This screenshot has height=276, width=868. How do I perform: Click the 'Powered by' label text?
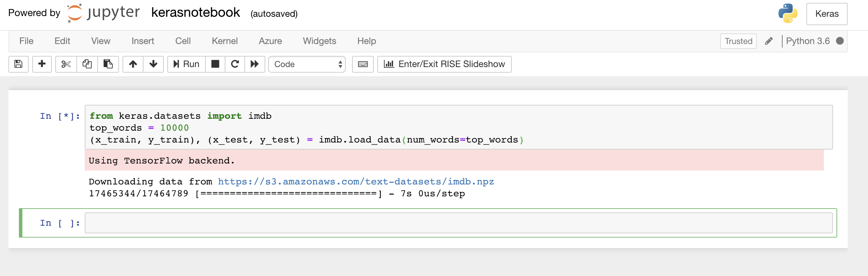pos(34,13)
